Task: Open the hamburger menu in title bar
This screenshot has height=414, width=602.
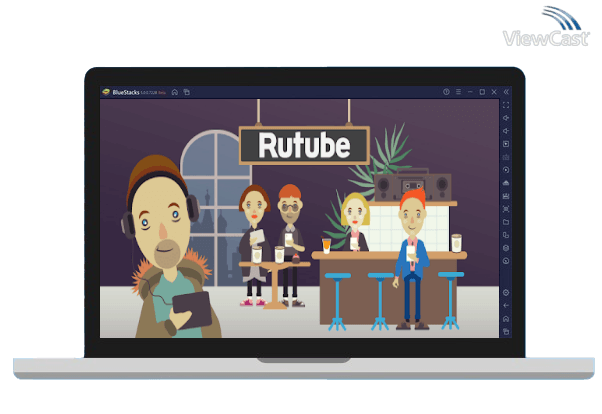Action: (x=458, y=92)
